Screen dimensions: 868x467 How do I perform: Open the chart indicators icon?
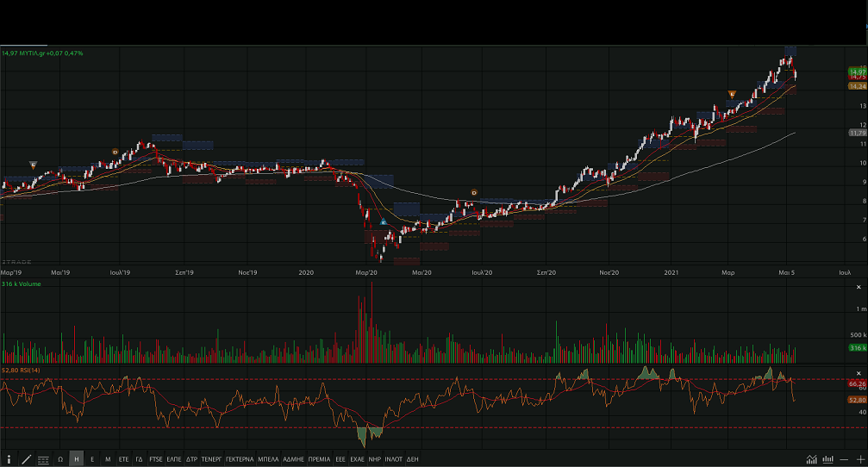point(812,459)
